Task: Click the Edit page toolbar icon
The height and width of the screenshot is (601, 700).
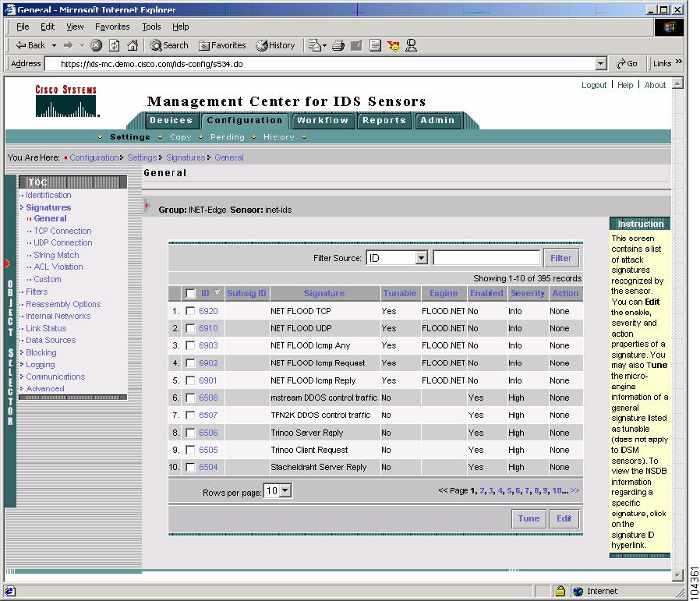Action: [x=357, y=45]
